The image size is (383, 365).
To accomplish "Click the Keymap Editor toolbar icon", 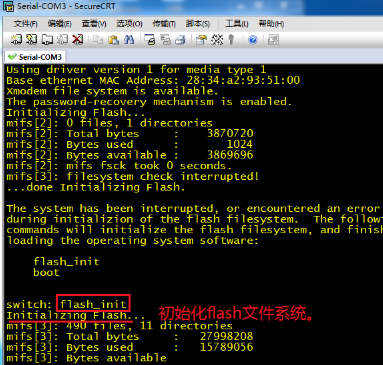I will coord(217,40).
